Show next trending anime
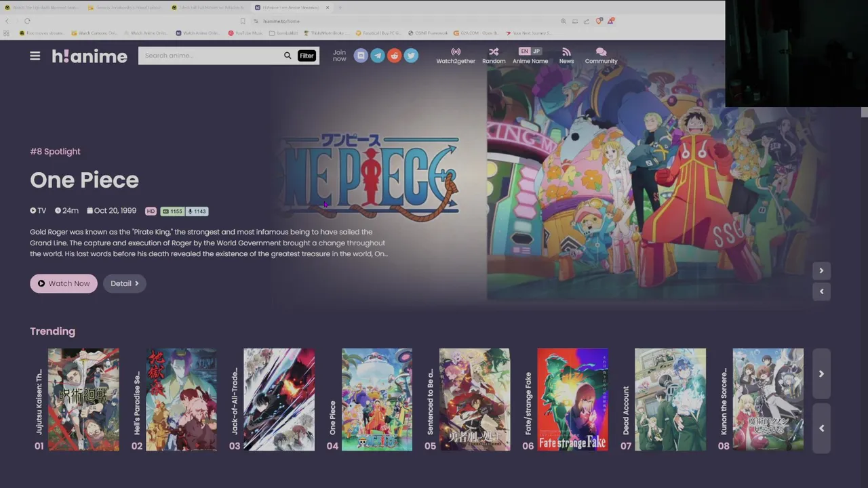Screen dimensions: 868x488 821,373
